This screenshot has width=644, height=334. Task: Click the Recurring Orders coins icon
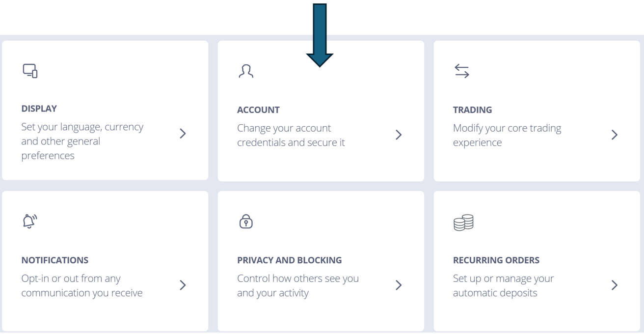461,222
